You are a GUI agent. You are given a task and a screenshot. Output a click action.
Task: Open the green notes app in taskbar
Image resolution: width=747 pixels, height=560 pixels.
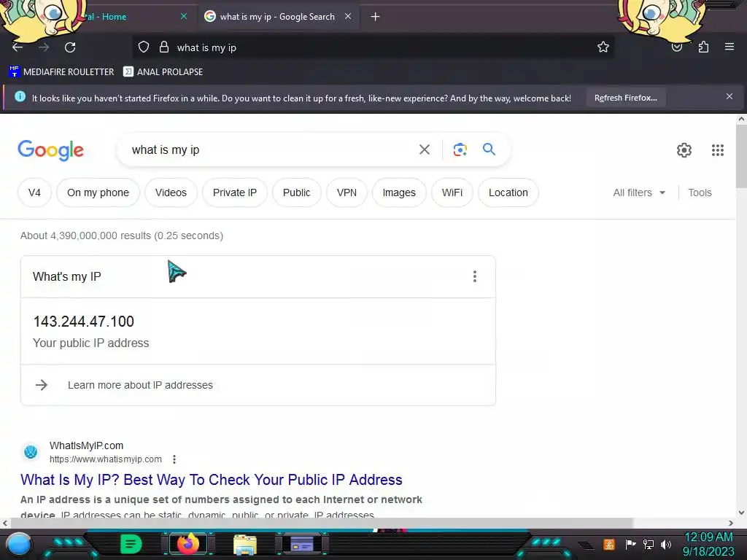tap(131, 544)
